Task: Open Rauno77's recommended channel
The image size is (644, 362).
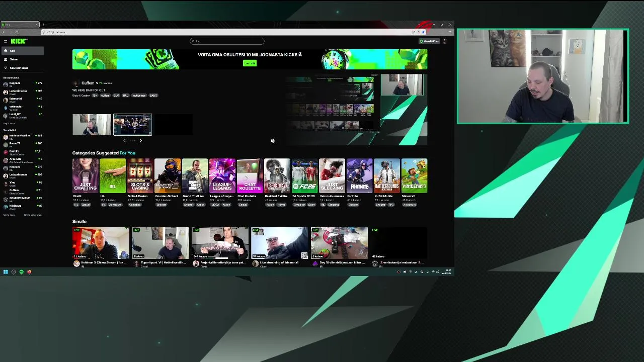Action: pyautogui.click(x=23, y=144)
